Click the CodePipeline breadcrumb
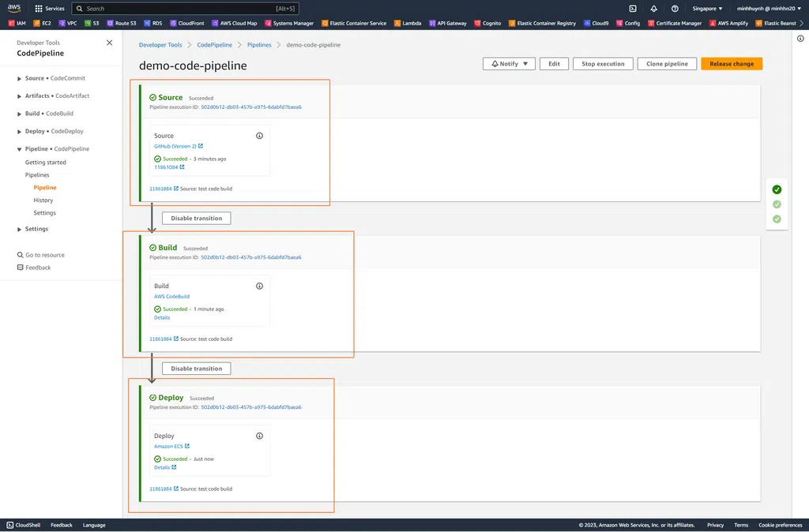809x532 pixels. [x=215, y=45]
